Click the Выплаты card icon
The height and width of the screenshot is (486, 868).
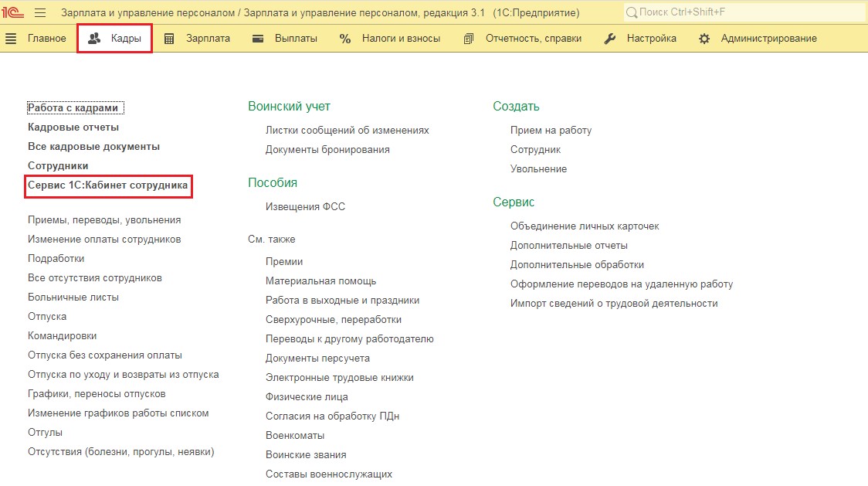coord(259,39)
